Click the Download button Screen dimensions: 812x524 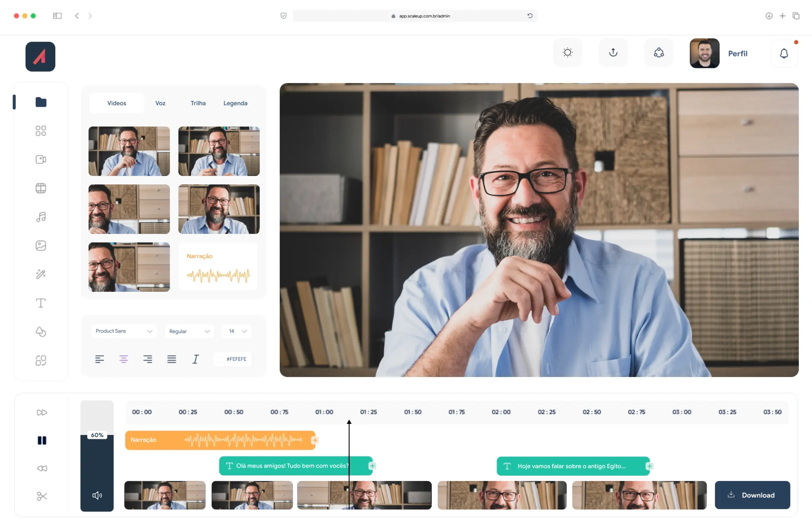click(x=752, y=495)
